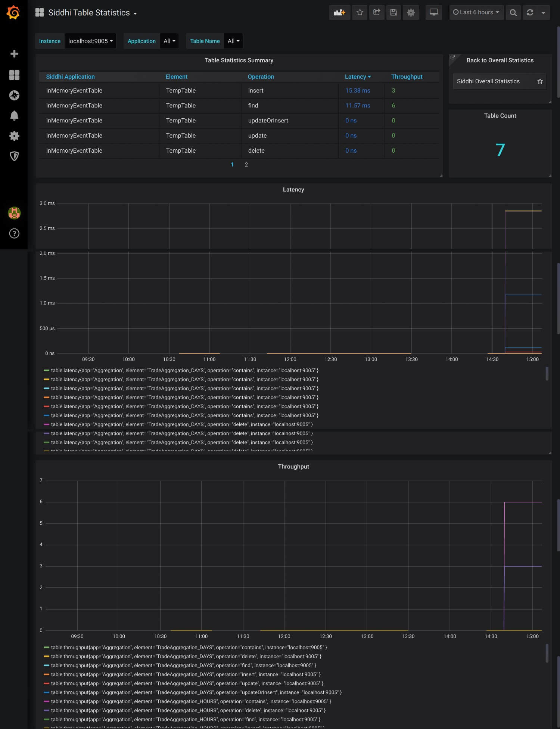
Task: Go to page 2 of summary table
Action: pyautogui.click(x=246, y=165)
